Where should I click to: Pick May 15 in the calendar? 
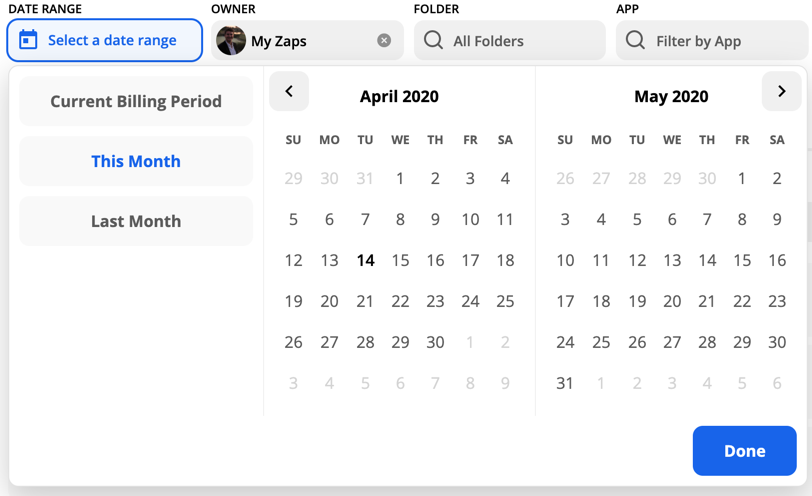click(742, 260)
